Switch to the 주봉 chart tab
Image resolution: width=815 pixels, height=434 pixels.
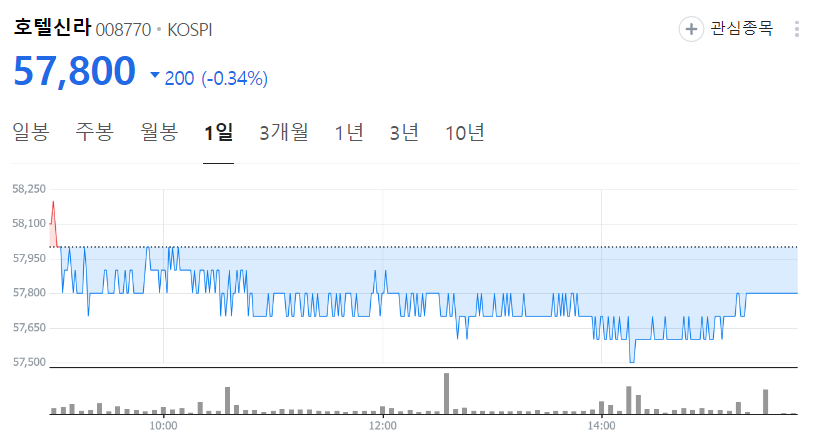click(x=95, y=132)
